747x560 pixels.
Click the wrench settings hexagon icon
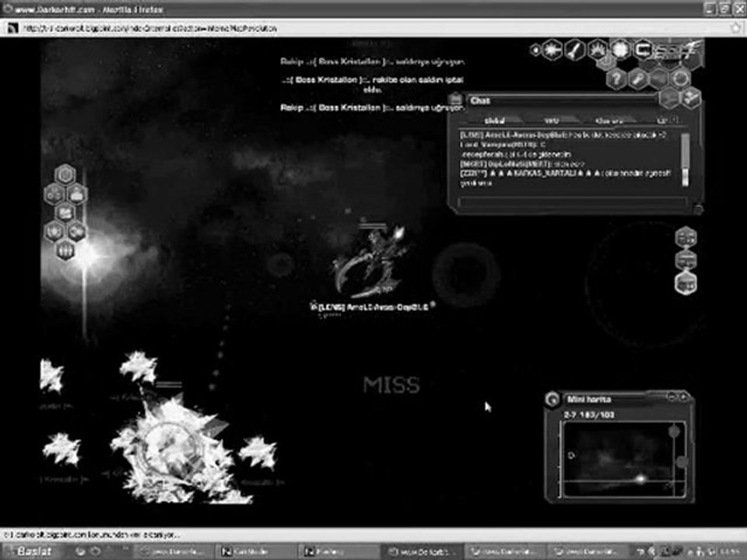pyautogui.click(x=637, y=78)
